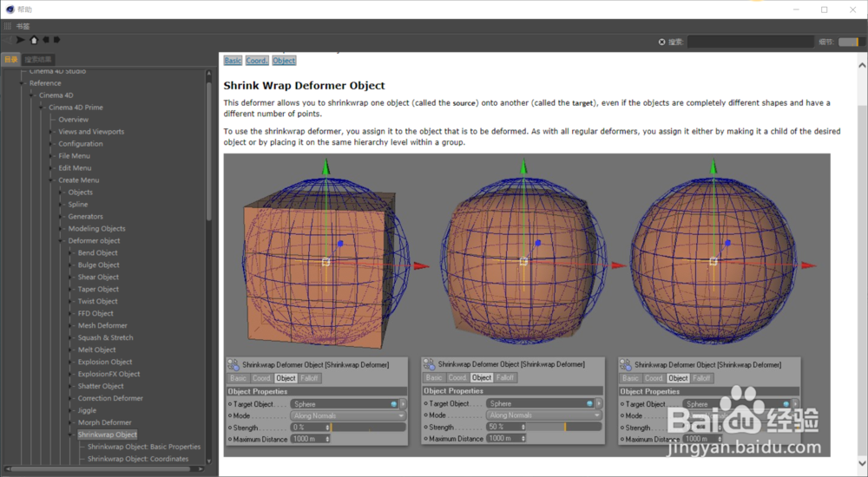The width and height of the screenshot is (868, 477).
Task: Open the Bend Object help topic
Action: [x=97, y=253]
